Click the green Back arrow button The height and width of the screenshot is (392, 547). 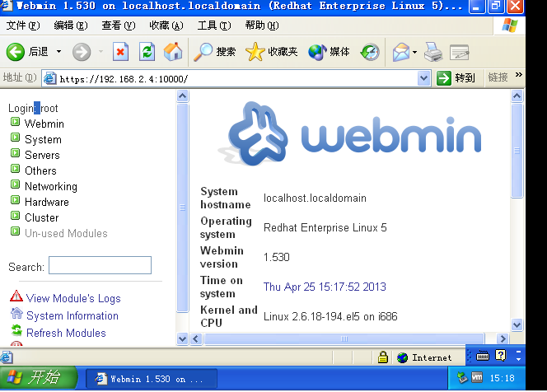(x=16, y=53)
